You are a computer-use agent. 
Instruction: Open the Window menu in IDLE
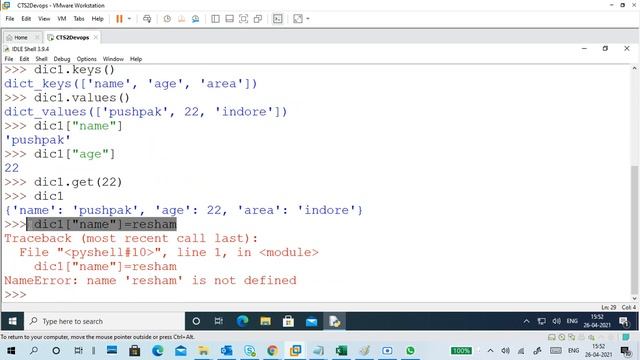click(x=113, y=59)
